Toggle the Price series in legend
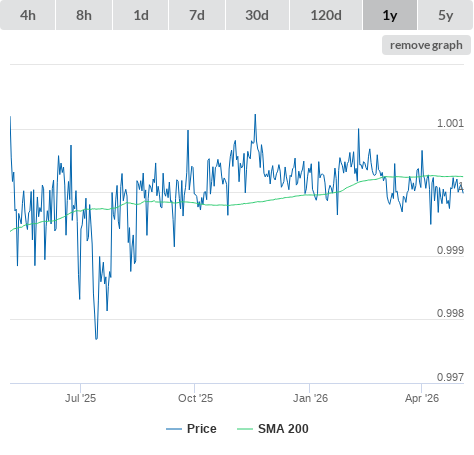Viewport: 474px width, 455px height. (x=202, y=429)
